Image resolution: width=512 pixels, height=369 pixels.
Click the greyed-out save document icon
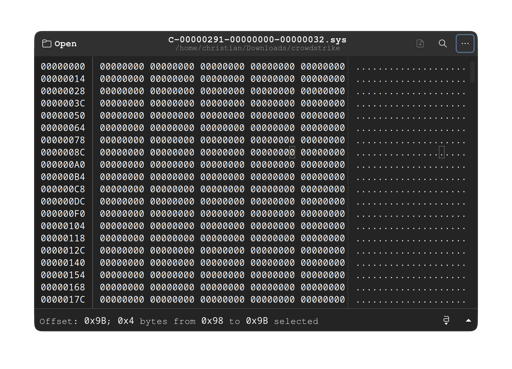point(420,44)
